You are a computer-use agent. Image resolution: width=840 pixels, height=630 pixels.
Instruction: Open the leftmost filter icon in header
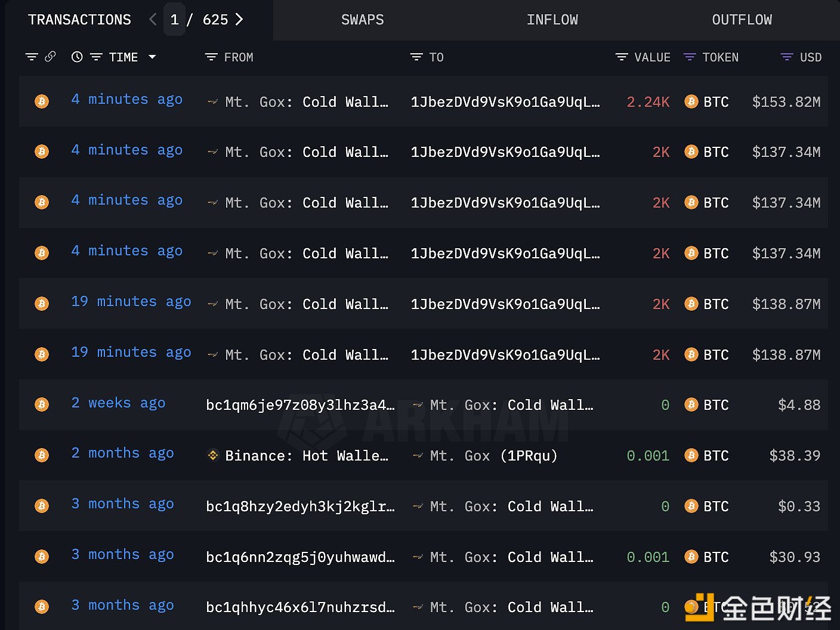(x=32, y=57)
